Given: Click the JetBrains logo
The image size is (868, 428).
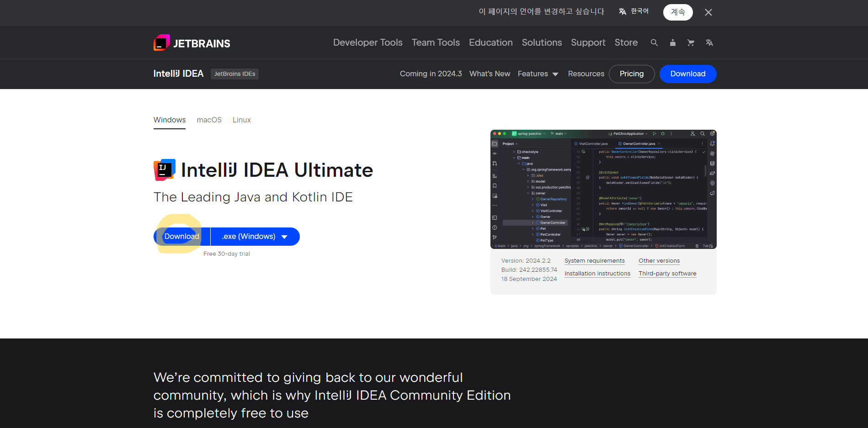Looking at the screenshot, I should click(x=192, y=43).
